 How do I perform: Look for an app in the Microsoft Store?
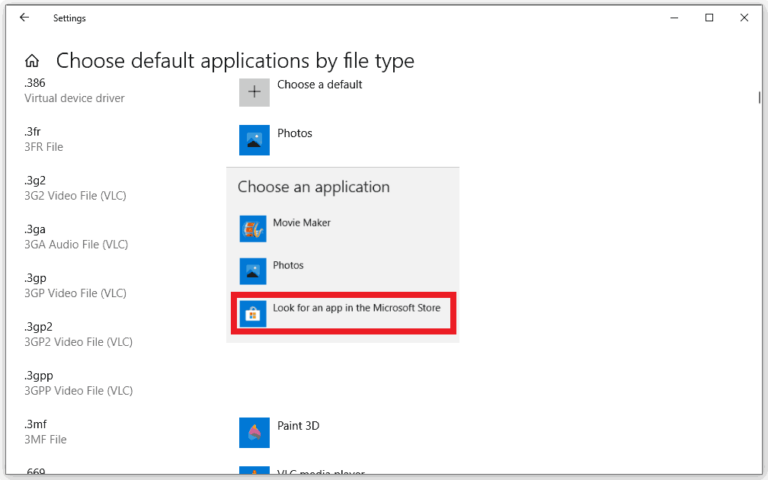coord(356,308)
